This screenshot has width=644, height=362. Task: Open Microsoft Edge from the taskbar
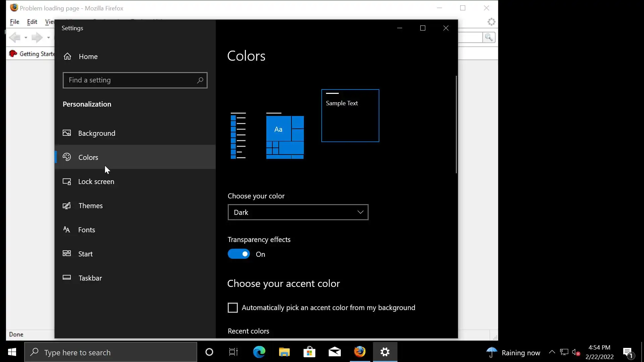point(259,352)
